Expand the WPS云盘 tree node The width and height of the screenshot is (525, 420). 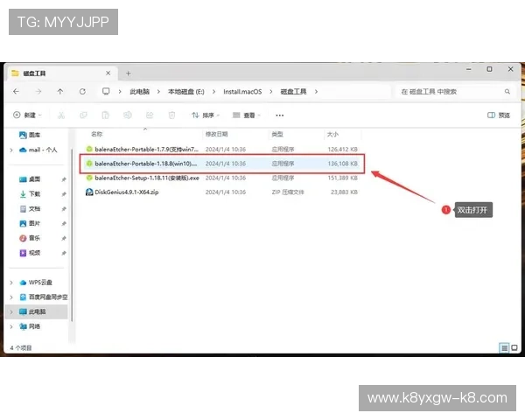pos(10,283)
